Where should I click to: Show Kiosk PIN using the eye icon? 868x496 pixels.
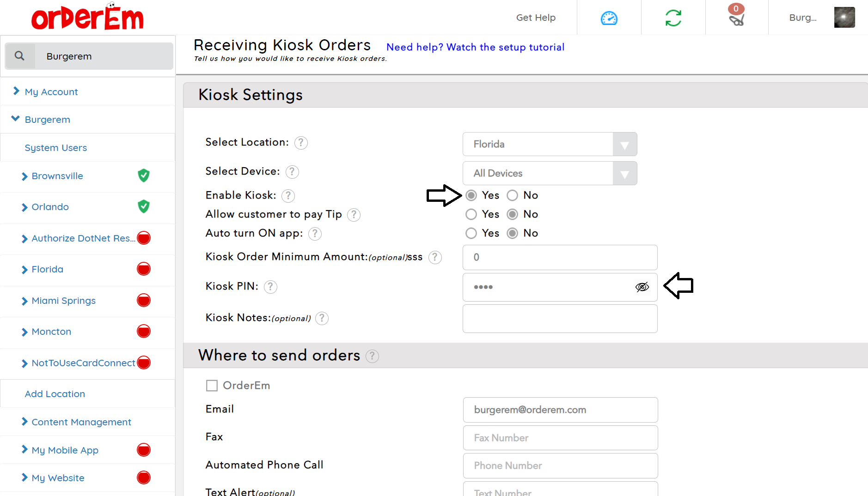click(x=642, y=287)
